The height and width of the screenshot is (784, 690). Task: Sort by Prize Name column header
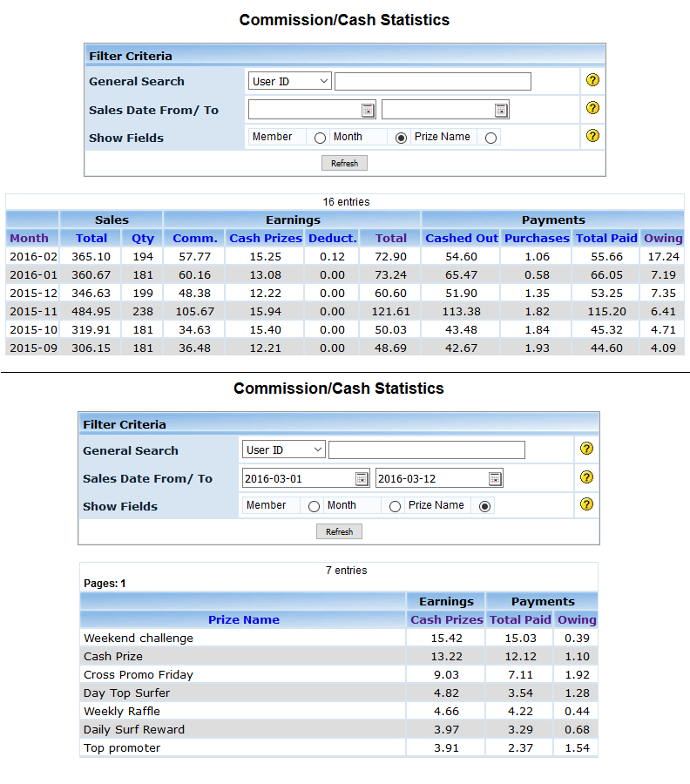(x=243, y=619)
